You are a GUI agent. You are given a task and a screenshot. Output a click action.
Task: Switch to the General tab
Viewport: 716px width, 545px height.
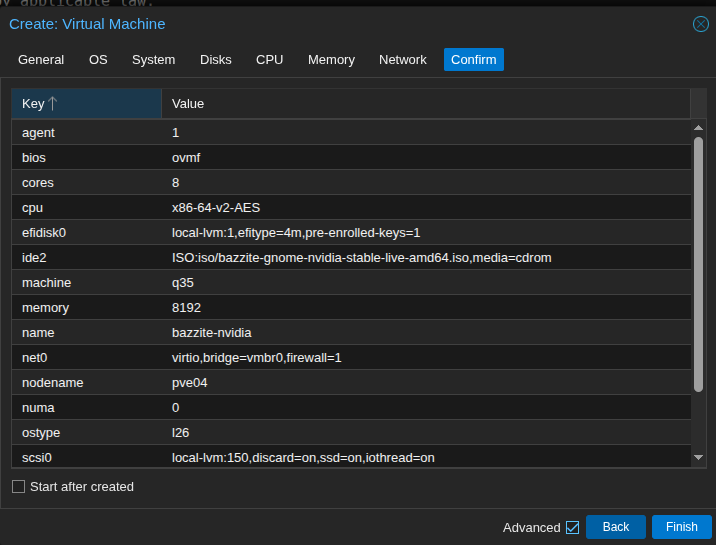coord(41,60)
